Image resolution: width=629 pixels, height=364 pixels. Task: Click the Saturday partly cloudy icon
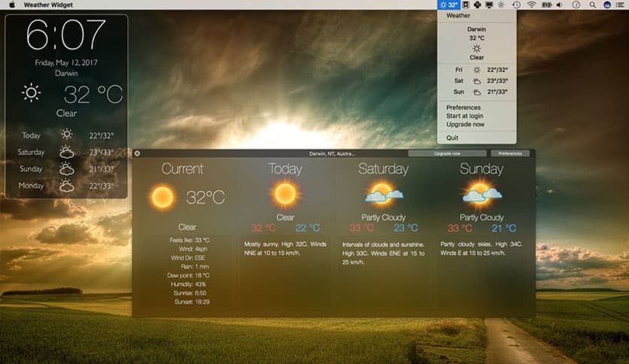[x=384, y=193]
